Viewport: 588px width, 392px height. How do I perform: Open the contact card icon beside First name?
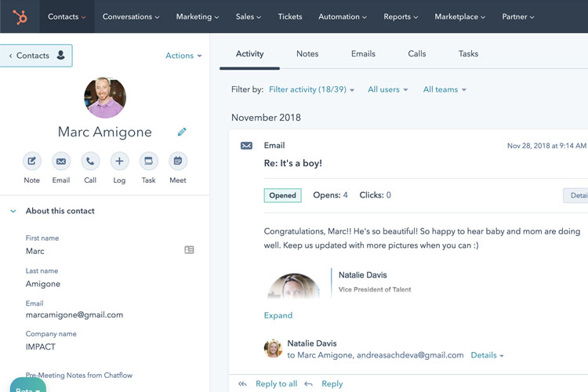point(189,250)
